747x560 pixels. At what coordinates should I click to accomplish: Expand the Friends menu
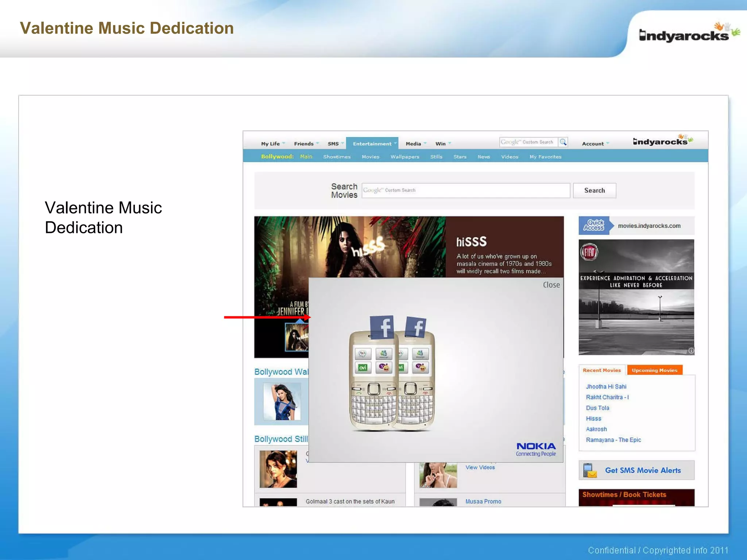pos(306,144)
